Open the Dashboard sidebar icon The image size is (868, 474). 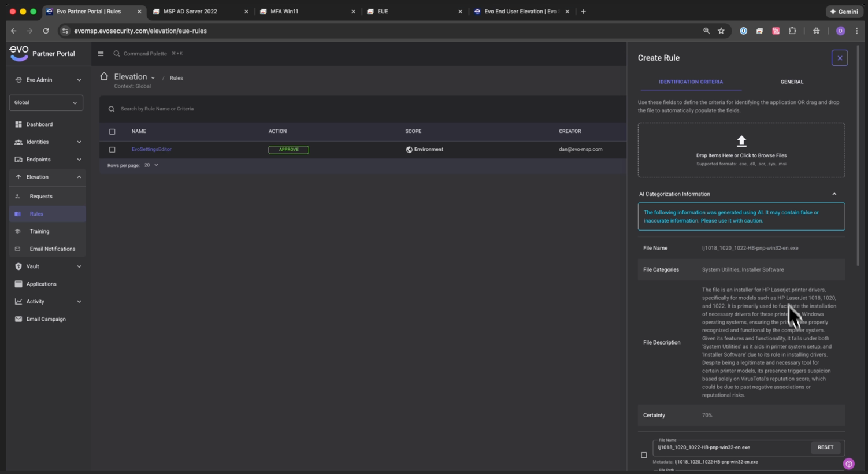click(18, 124)
